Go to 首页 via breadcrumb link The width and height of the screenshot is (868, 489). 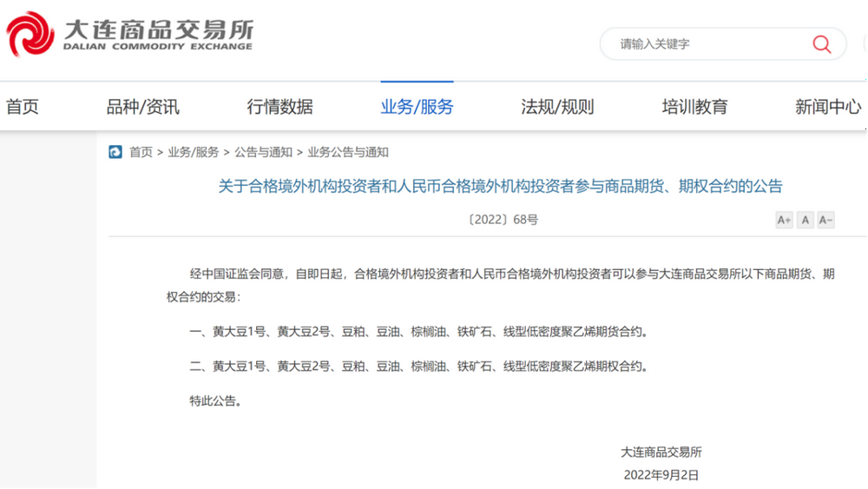(x=141, y=152)
